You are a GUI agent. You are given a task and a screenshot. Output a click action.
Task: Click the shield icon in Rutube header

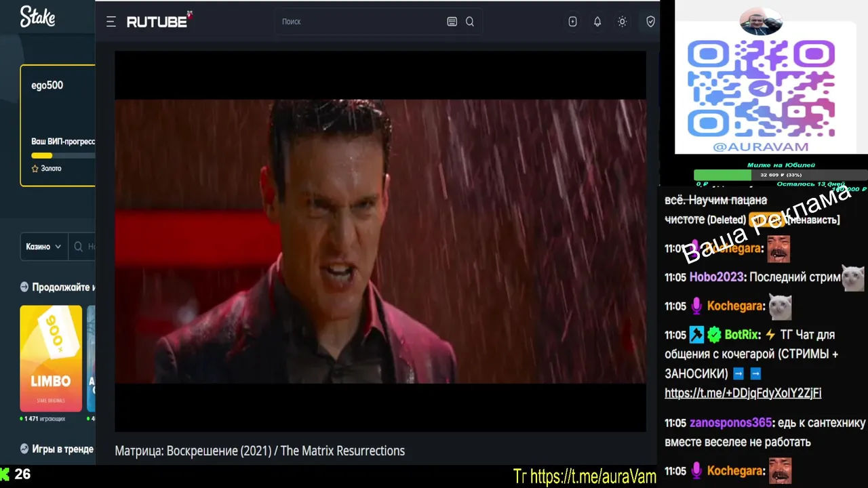point(650,22)
